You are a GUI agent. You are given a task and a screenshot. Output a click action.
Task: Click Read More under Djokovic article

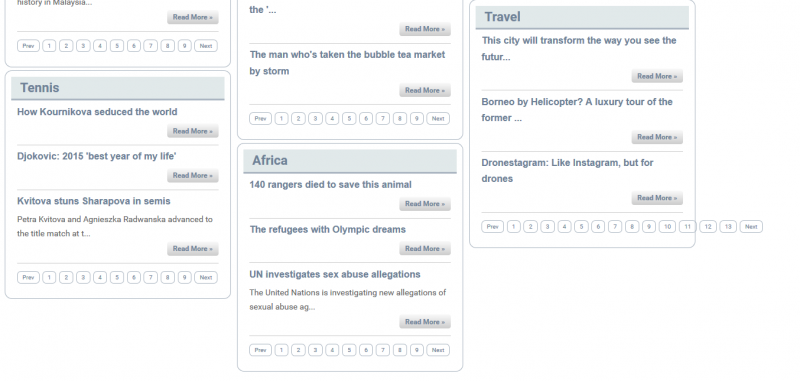pos(193,175)
